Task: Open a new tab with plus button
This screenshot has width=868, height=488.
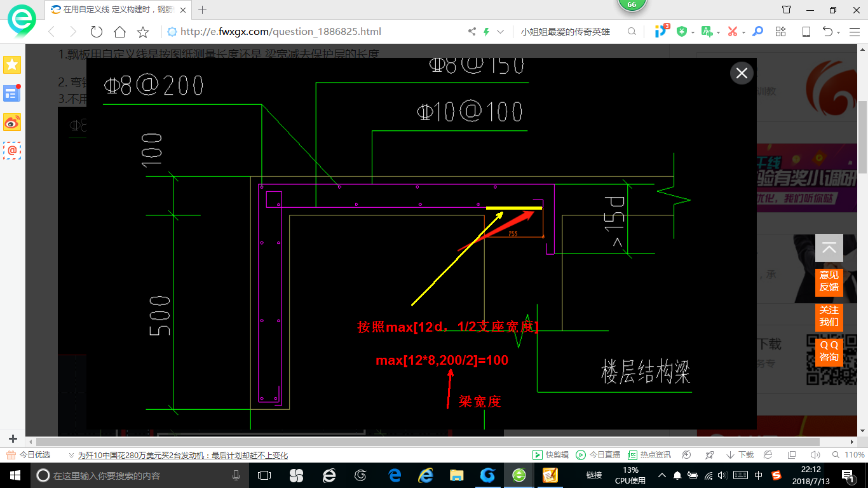Action: (x=203, y=10)
